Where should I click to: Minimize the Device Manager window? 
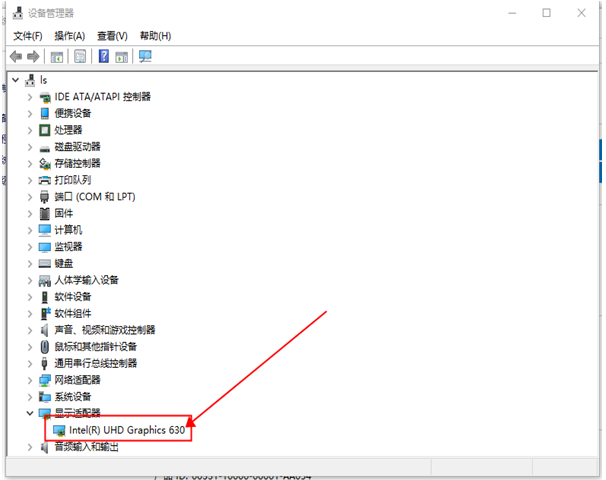click(x=512, y=13)
